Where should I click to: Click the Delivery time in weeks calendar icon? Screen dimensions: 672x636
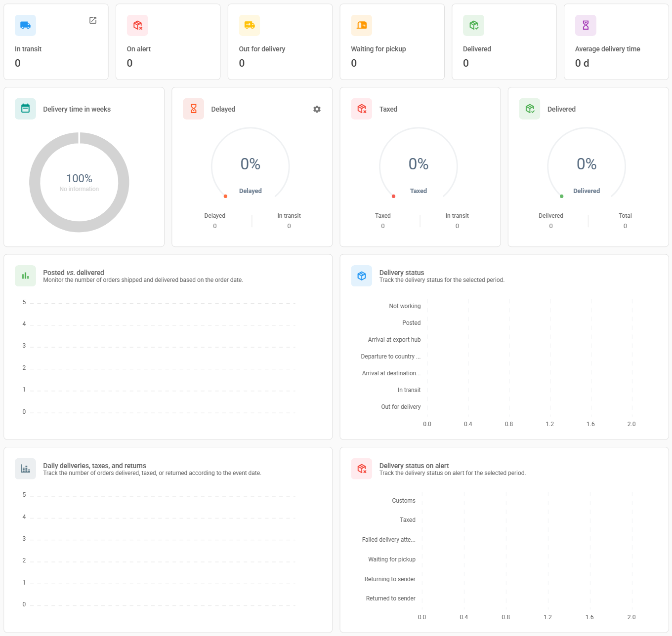[25, 109]
